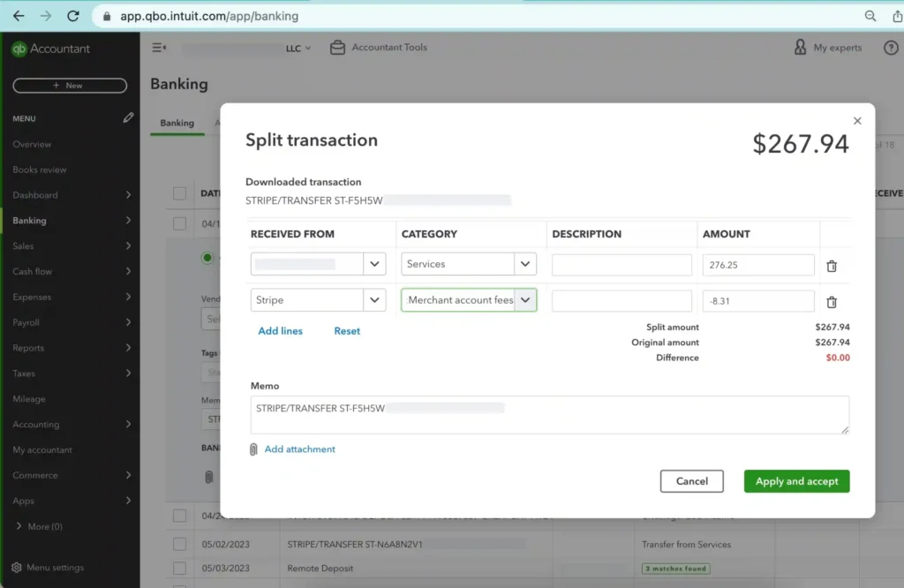Open Mileage in sidebar menu
Screen dimensions: 904x588
[x=29, y=398]
